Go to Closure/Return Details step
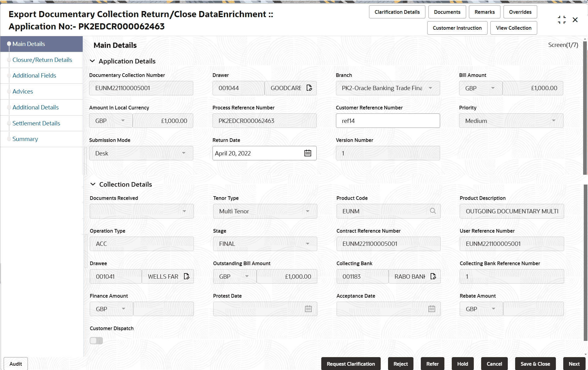The height and width of the screenshot is (370, 588). 42,60
